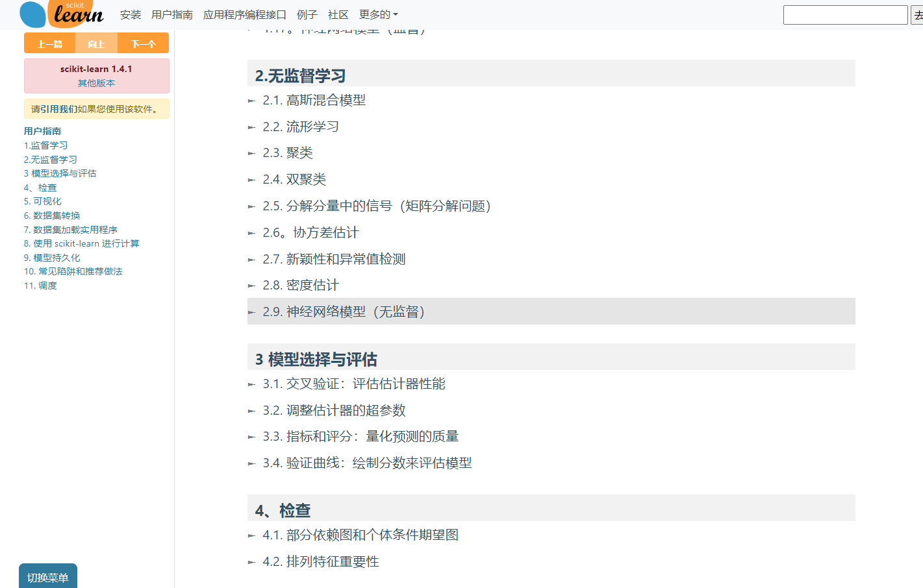Open main heading 4、检查
This screenshot has height=588, width=923.
tap(283, 511)
